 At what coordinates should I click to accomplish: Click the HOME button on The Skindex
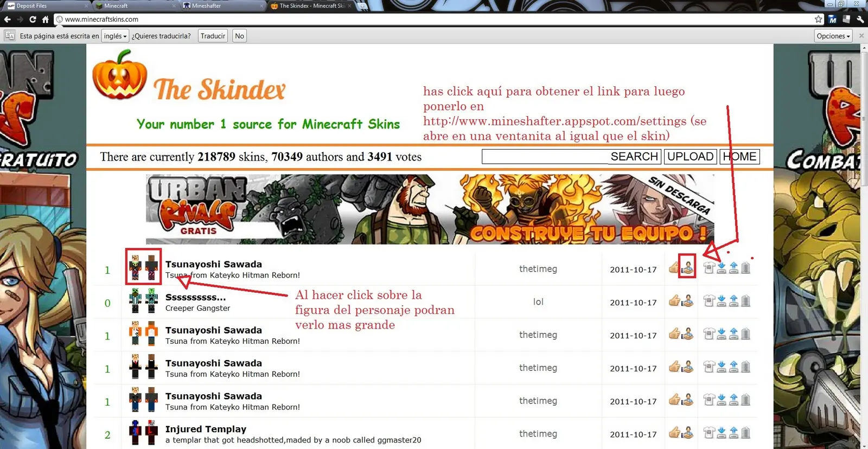(x=740, y=157)
